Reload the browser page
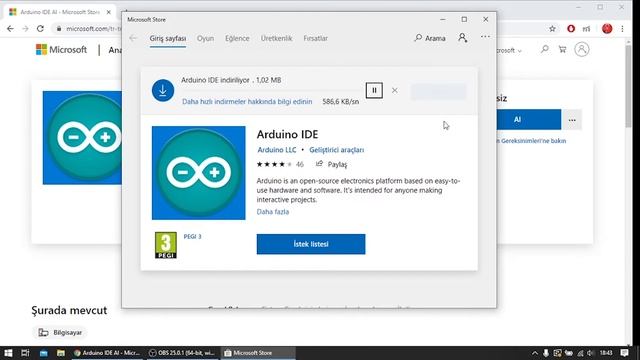 [x=40, y=29]
